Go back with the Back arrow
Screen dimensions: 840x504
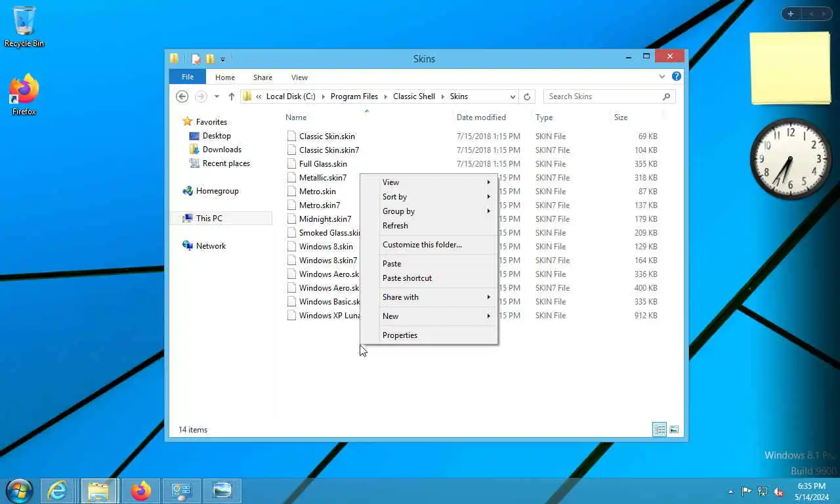(182, 96)
